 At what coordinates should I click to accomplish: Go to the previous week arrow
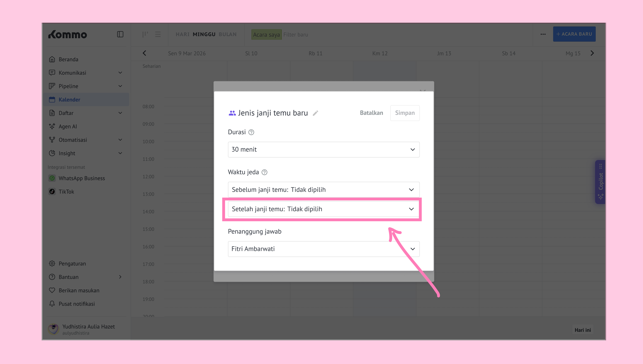pyautogui.click(x=144, y=53)
